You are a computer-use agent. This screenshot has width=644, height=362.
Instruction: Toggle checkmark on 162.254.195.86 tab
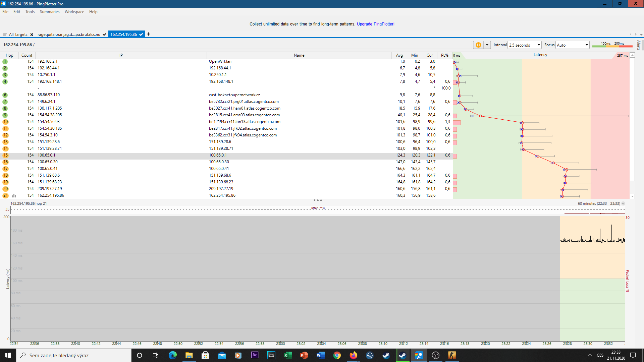pyautogui.click(x=141, y=35)
